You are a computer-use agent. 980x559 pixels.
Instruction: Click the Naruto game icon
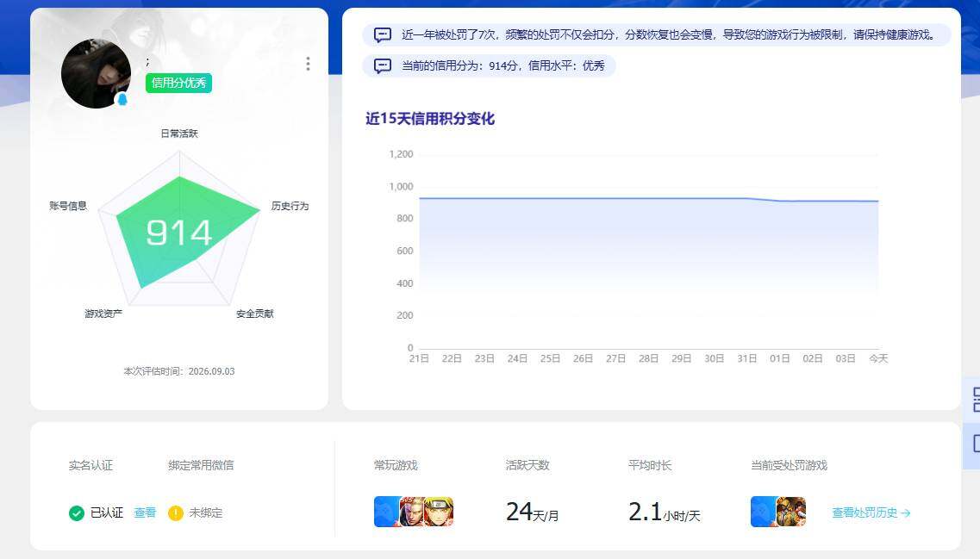tap(439, 512)
